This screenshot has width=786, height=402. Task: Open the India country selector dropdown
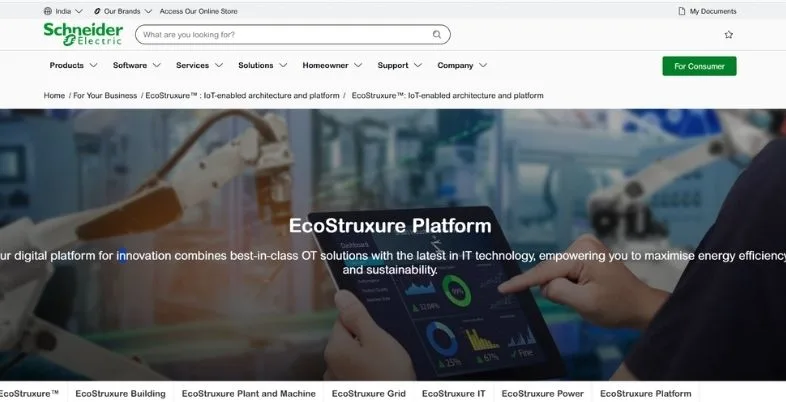click(x=63, y=11)
